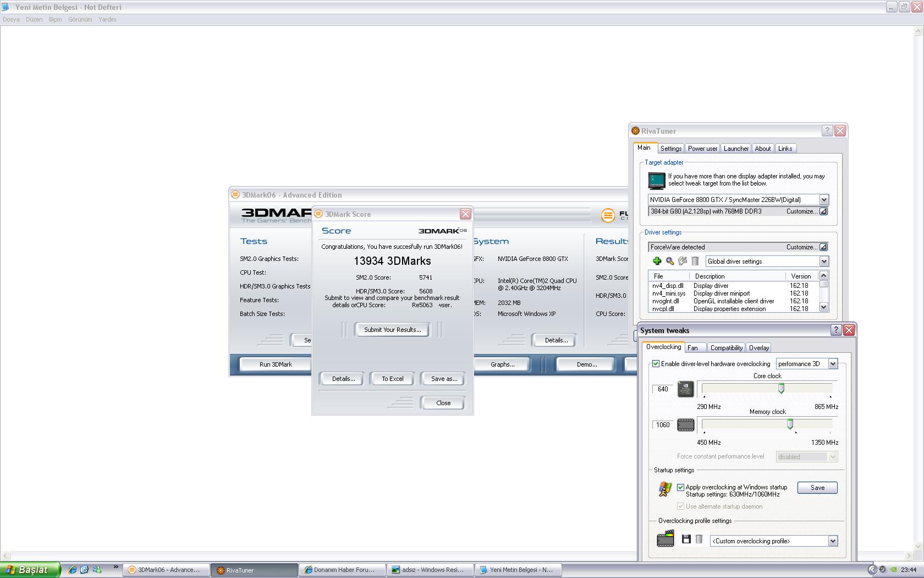Open the Custom overclocking profile dropdown
Screen dimensions: 924x578
point(833,541)
